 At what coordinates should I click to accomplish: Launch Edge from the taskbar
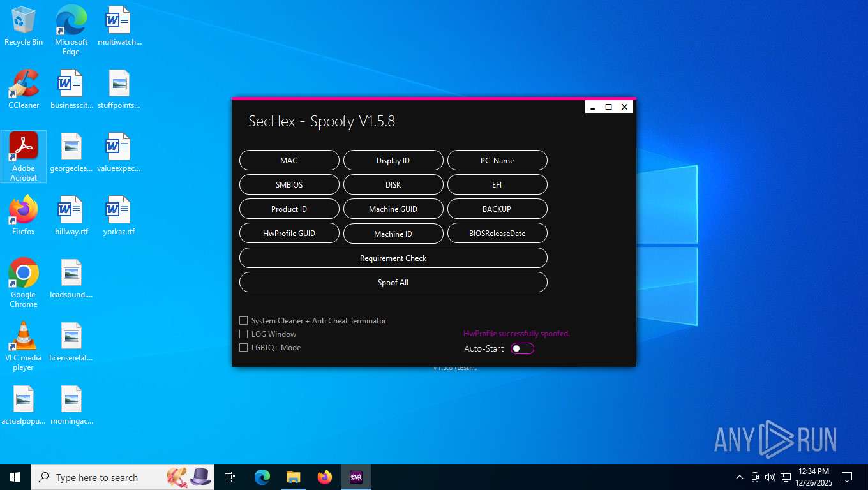coord(262,477)
